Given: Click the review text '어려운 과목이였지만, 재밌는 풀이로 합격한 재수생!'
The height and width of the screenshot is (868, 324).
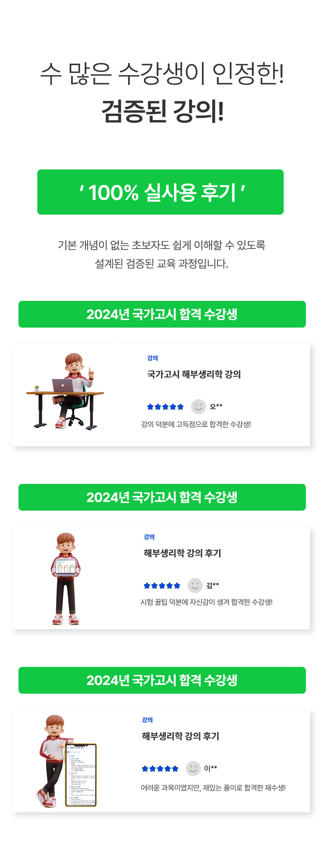Looking at the screenshot, I should (x=213, y=788).
